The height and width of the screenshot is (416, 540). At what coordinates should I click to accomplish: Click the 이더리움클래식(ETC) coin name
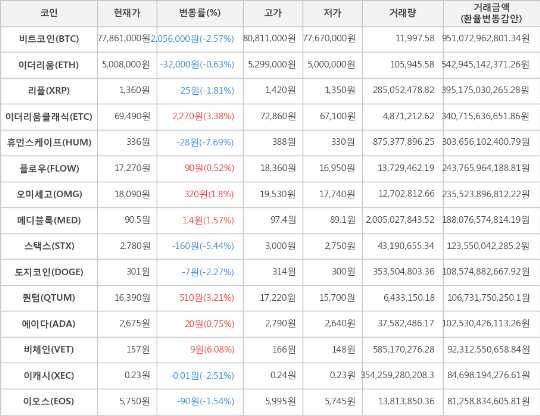[49, 117]
